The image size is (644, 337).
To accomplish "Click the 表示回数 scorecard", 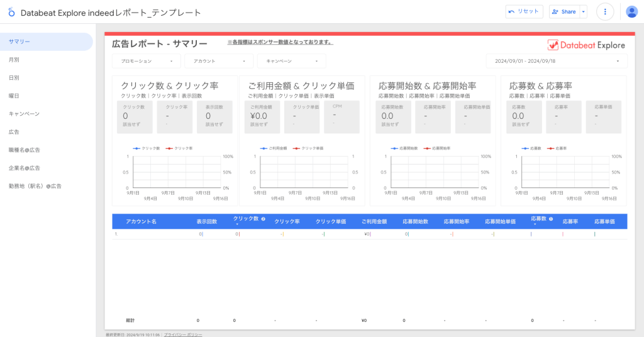I will click(x=214, y=117).
